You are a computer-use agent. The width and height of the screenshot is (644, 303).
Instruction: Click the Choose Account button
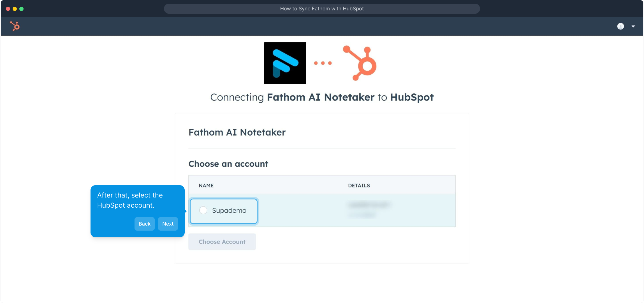(222, 242)
